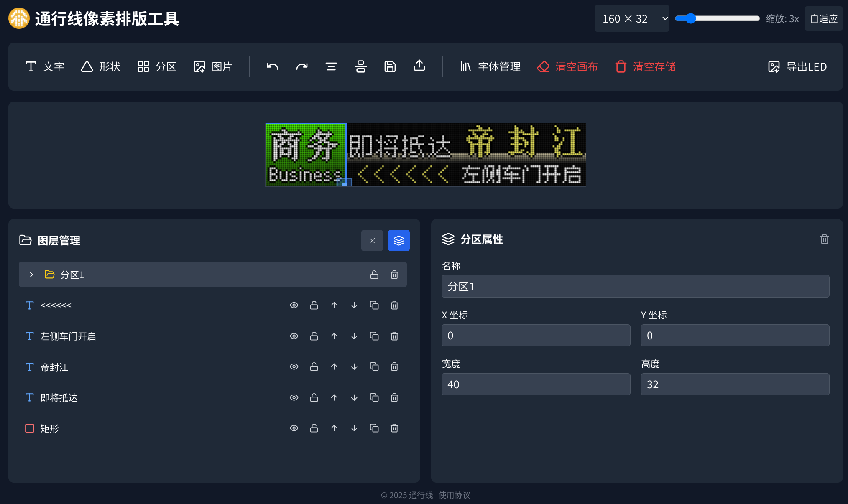The image size is (848, 504).
Task: Click the 清空存储 clear storage option
Action: click(x=644, y=66)
